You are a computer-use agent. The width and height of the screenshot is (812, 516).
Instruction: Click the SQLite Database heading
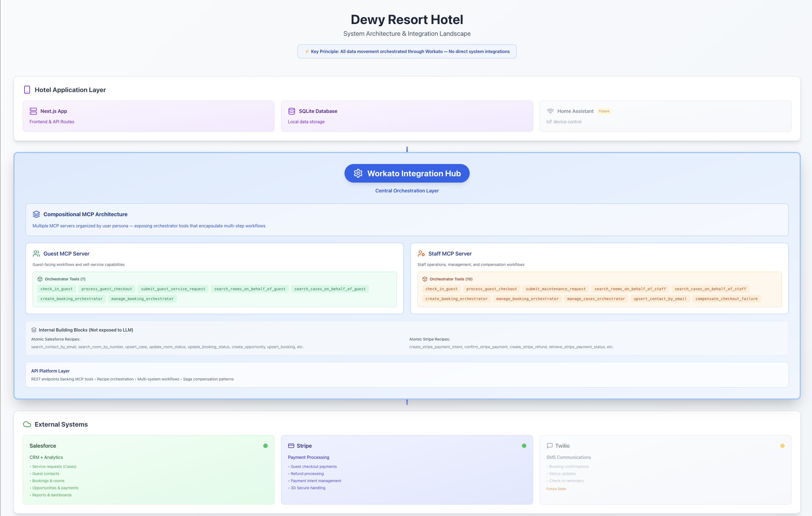[318, 111]
